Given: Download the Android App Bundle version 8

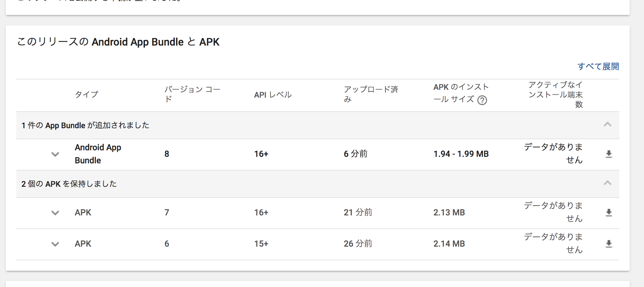Looking at the screenshot, I should pos(609,154).
